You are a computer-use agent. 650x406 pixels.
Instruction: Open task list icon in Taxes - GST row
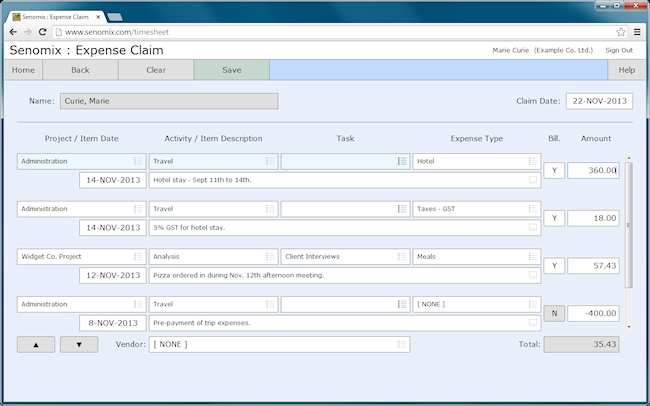pyautogui.click(x=402, y=209)
